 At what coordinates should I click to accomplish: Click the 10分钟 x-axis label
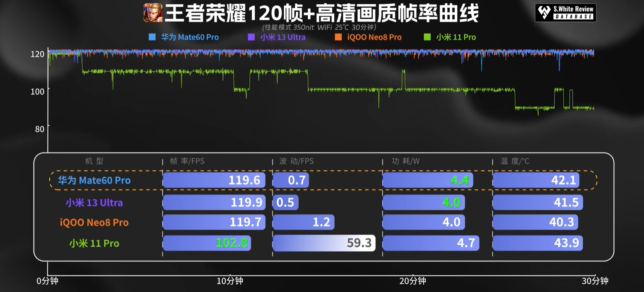point(230,281)
